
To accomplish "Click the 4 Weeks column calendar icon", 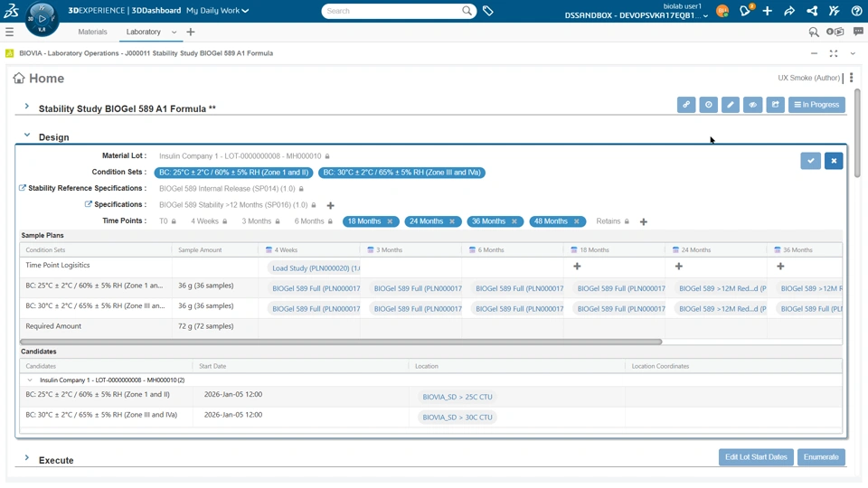I will [x=269, y=250].
